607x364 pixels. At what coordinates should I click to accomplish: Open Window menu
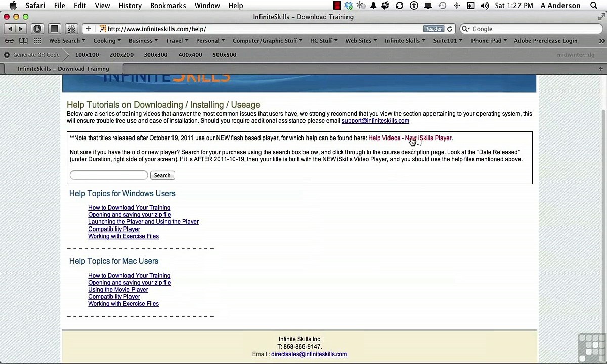click(x=207, y=6)
